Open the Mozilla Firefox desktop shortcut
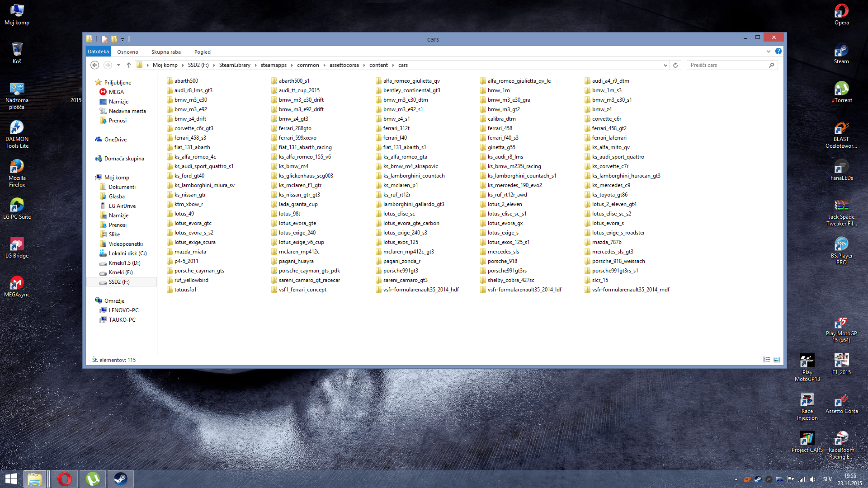 17,173
